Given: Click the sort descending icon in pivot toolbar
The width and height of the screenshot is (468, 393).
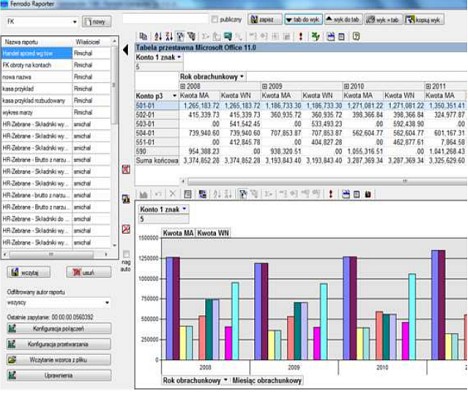Looking at the screenshot, I should click(x=169, y=36).
